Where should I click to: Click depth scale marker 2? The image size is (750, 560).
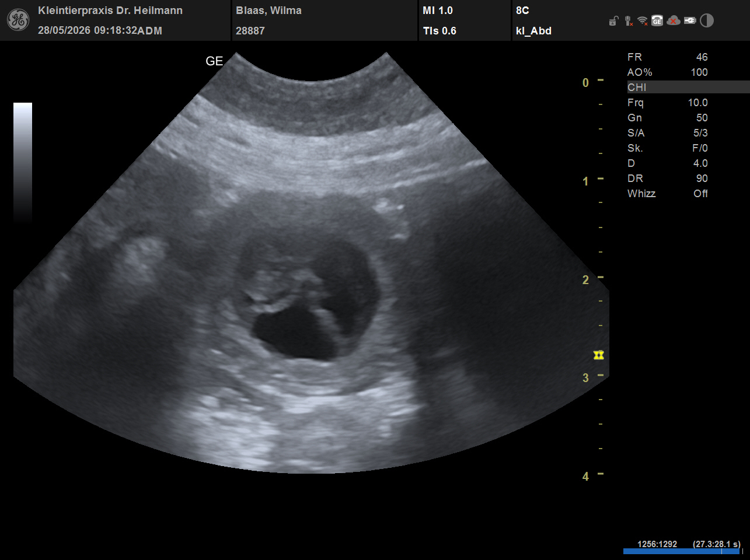pyautogui.click(x=585, y=280)
